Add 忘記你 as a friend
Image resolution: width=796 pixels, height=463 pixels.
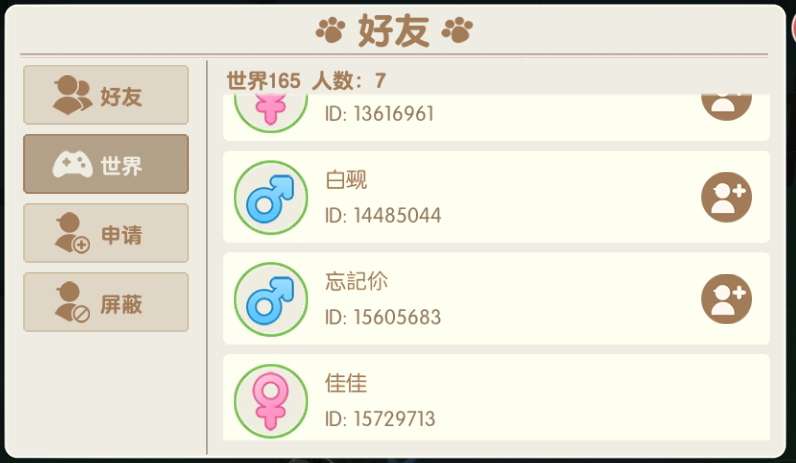[x=726, y=299]
